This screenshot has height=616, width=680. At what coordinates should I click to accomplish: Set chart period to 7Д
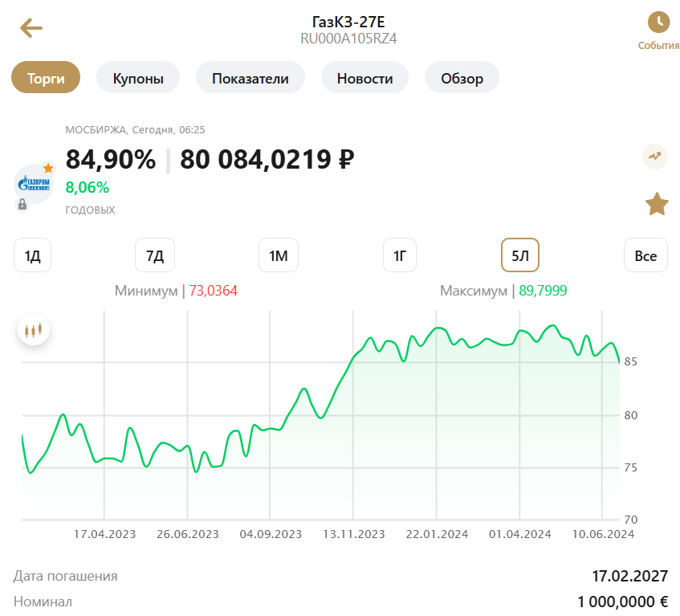click(155, 255)
